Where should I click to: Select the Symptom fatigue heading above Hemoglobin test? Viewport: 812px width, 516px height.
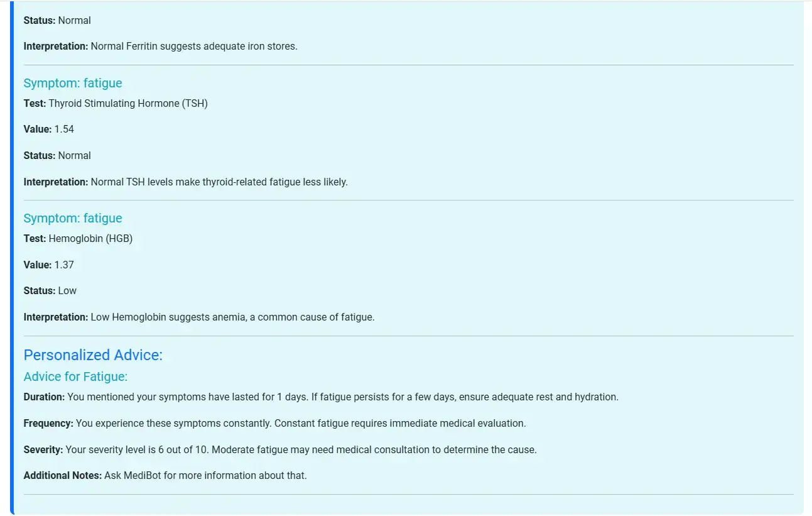73,218
